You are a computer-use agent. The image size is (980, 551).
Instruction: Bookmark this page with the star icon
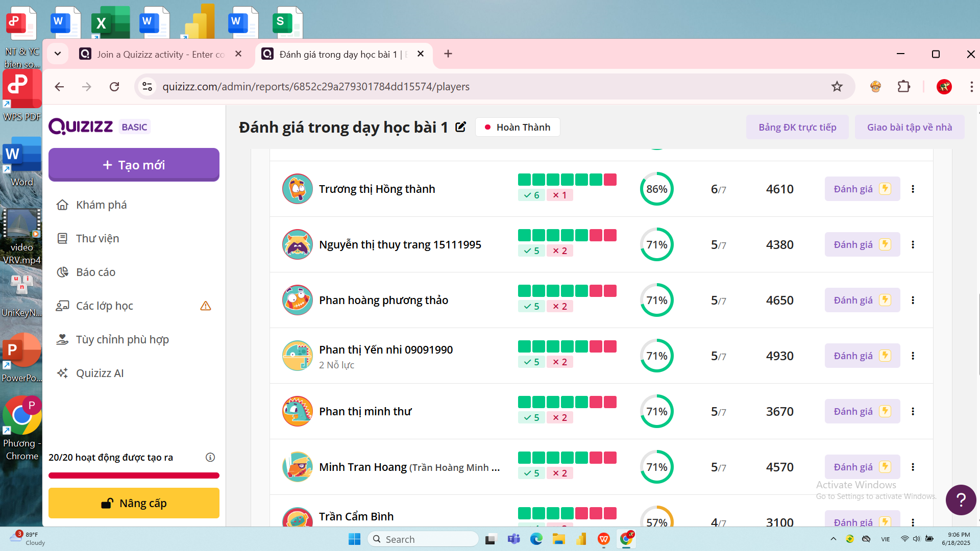(x=837, y=87)
